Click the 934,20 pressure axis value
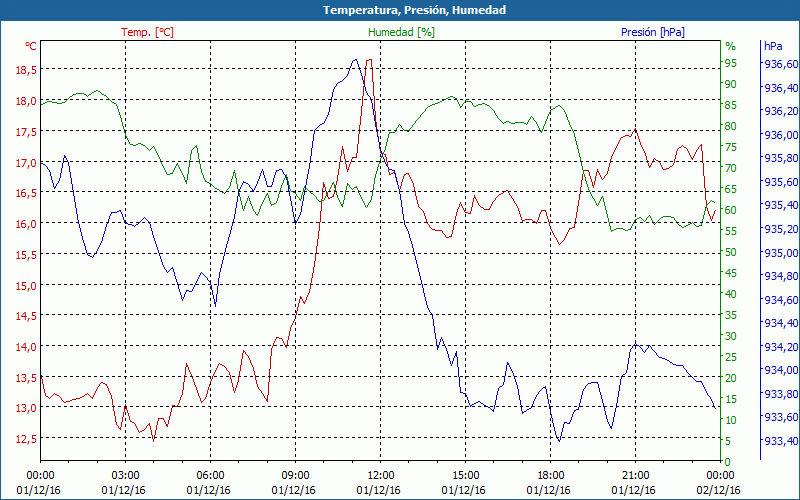 781,347
